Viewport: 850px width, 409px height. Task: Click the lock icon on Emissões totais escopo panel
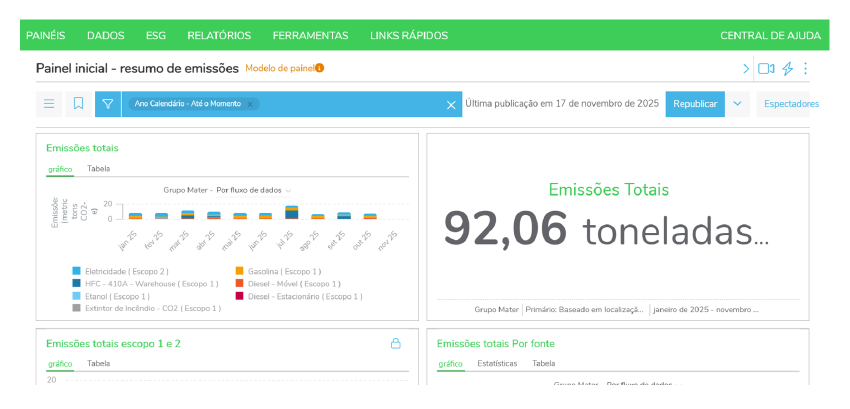pos(396,343)
